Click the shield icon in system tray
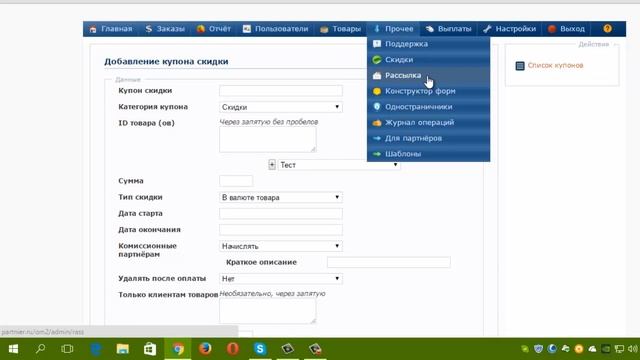The height and width of the screenshot is (360, 640). tap(538, 349)
